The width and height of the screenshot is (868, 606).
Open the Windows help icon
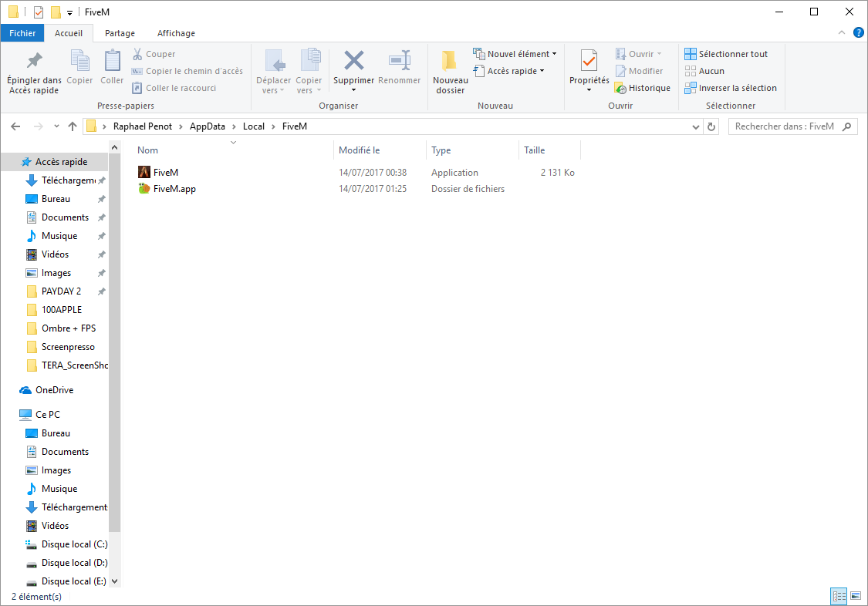[x=858, y=32]
